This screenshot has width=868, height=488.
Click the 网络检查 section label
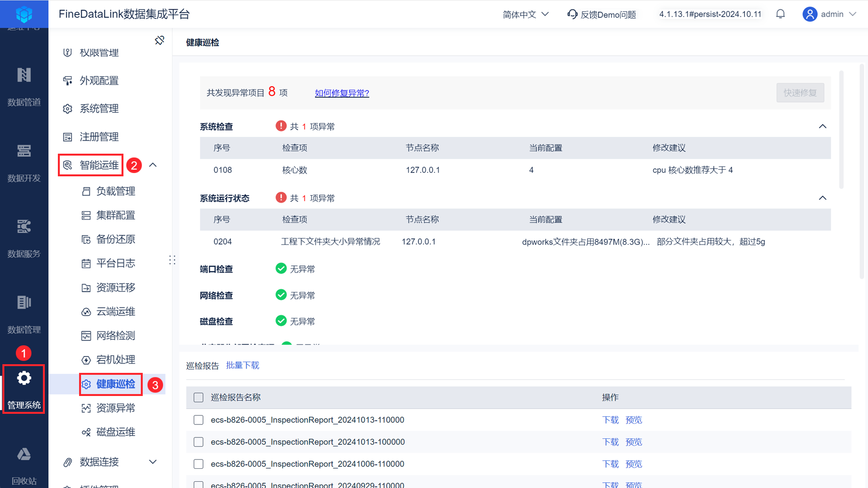tap(217, 295)
